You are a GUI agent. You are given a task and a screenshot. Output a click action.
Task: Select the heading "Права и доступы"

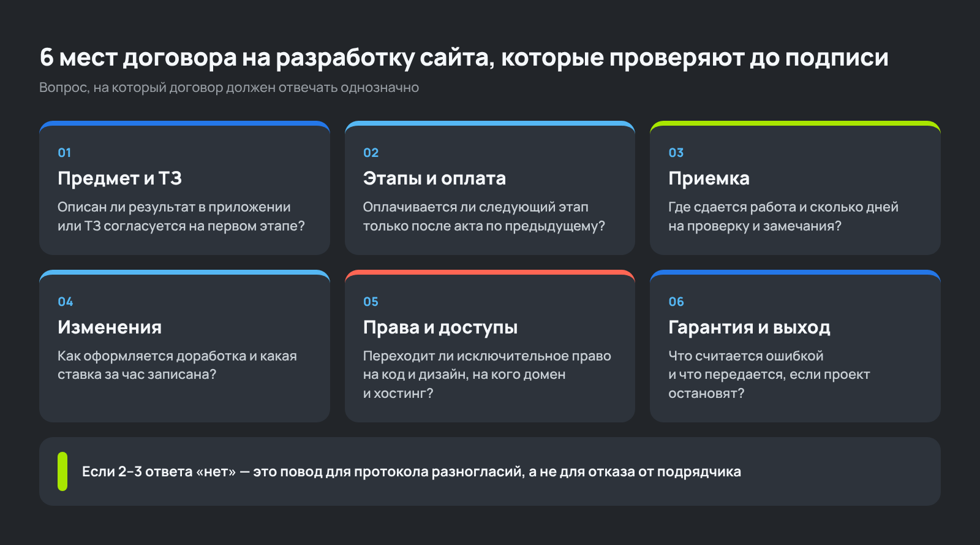tap(440, 327)
